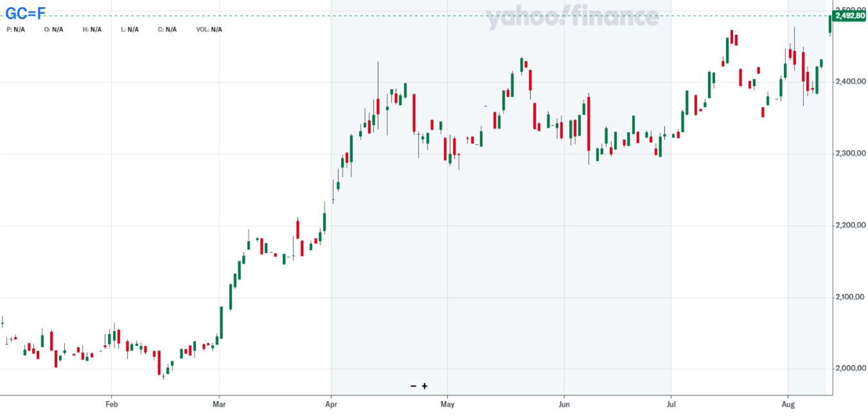
Task: Click the O: N/A open price readout
Action: pos(54,30)
